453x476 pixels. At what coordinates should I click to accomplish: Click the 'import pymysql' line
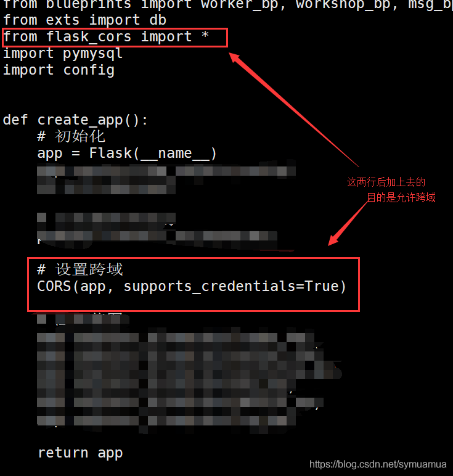[63, 54]
